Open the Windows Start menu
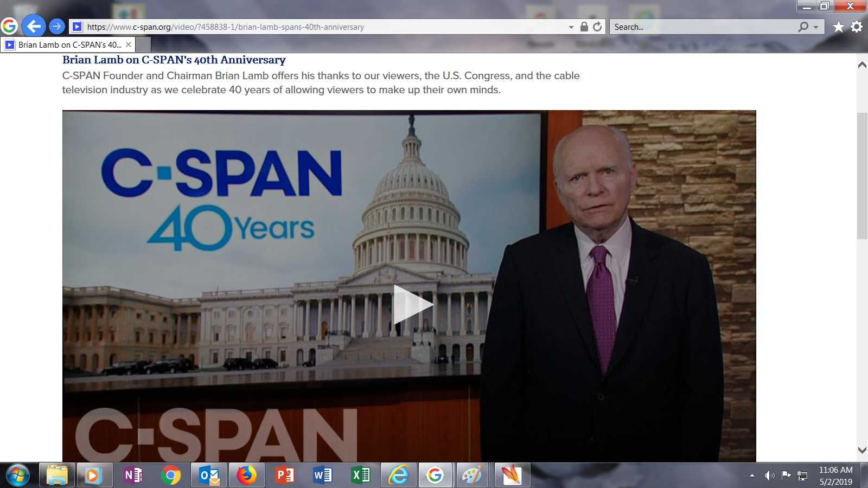This screenshot has width=868, height=488. [18, 476]
